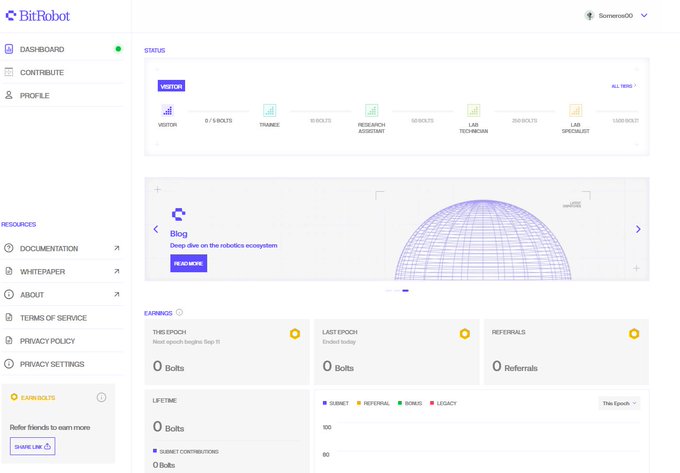Click the Earn Bolts hexagon icon
Screen dimensions: 680x473
[x=14, y=397]
